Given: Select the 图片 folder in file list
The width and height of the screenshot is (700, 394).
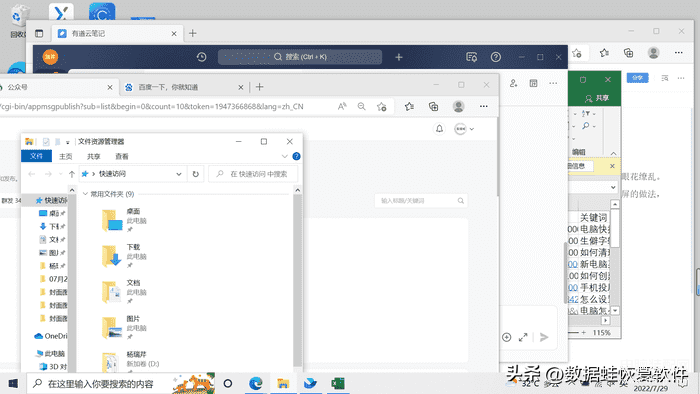Looking at the screenshot, I should coord(125,327).
